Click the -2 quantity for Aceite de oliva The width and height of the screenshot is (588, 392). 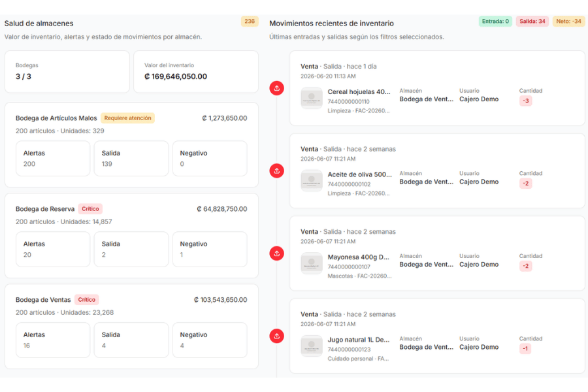pyautogui.click(x=526, y=183)
